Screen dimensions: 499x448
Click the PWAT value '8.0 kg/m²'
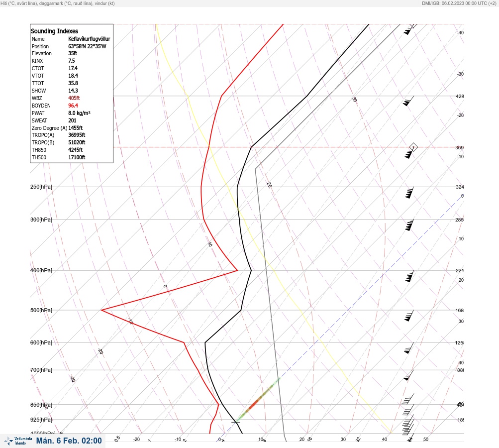tap(79, 113)
